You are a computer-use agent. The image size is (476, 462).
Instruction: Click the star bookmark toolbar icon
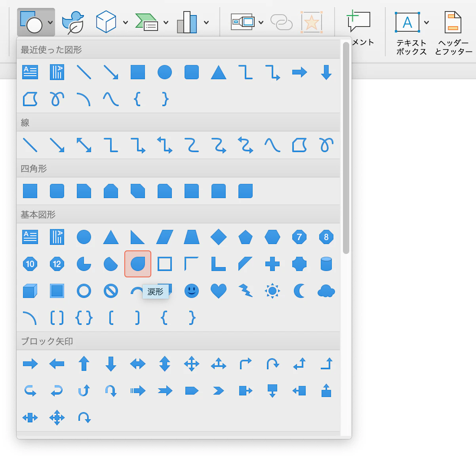312,22
